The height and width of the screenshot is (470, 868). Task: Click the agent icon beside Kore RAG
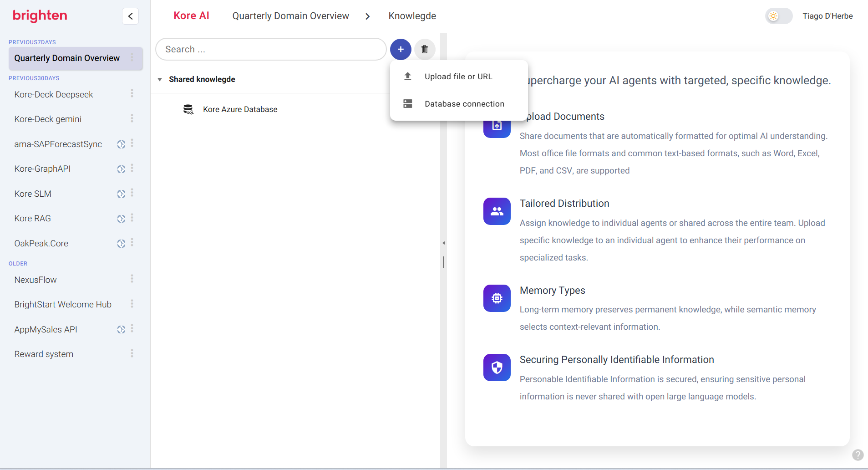coord(121,219)
